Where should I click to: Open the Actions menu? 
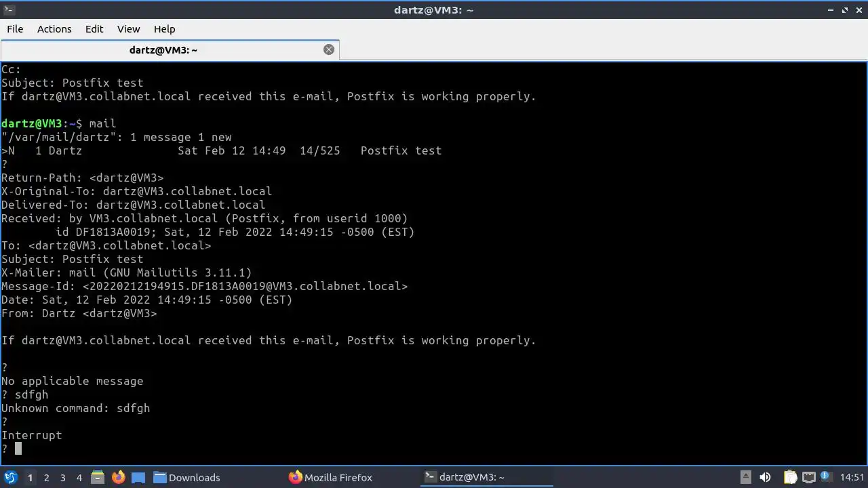click(x=54, y=29)
